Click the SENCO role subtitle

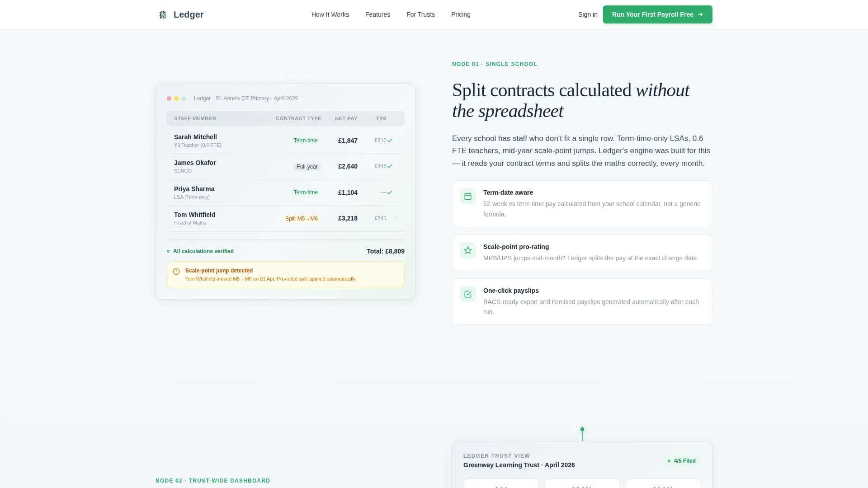click(183, 171)
